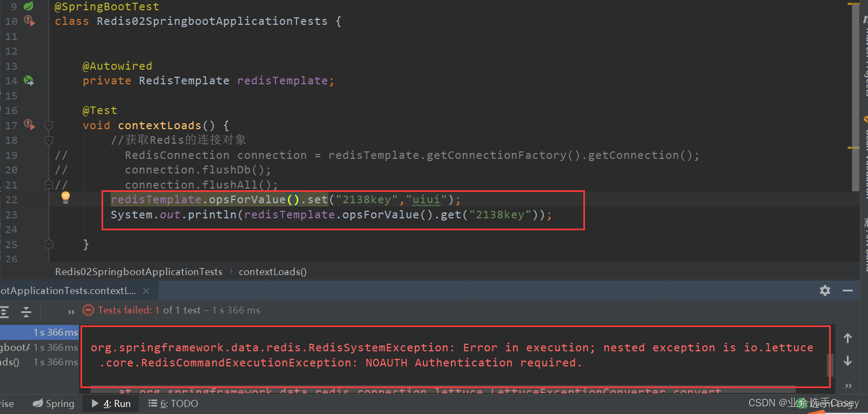Click the editor vertical scrollbar
Viewport: 868px width, 414px height.
(855, 97)
